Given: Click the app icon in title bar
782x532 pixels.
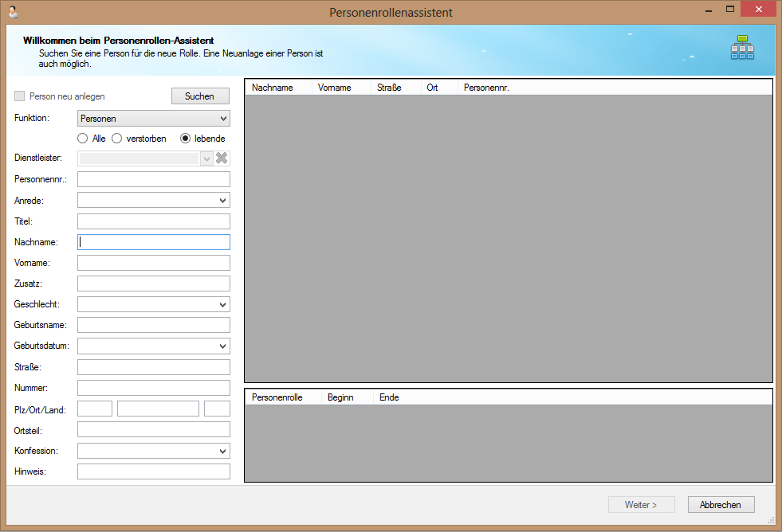Looking at the screenshot, I should (13, 12).
